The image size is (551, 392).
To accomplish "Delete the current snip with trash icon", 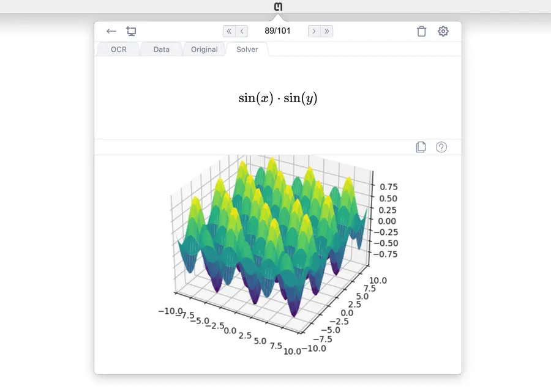I will (421, 31).
